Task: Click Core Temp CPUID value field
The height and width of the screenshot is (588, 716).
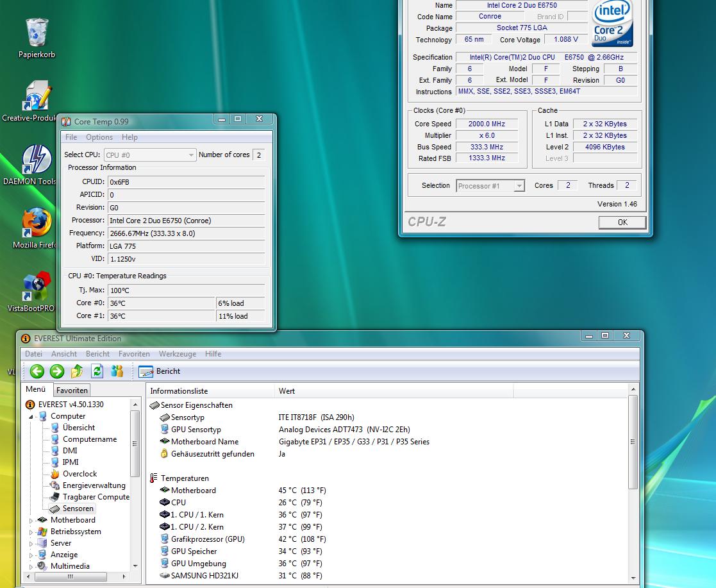Action: click(x=186, y=182)
